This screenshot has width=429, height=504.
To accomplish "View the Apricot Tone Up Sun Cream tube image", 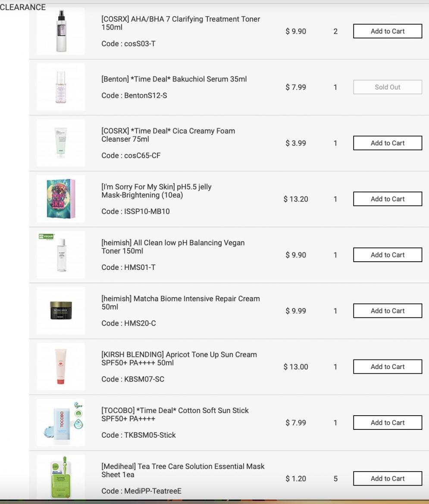I will click(61, 367).
